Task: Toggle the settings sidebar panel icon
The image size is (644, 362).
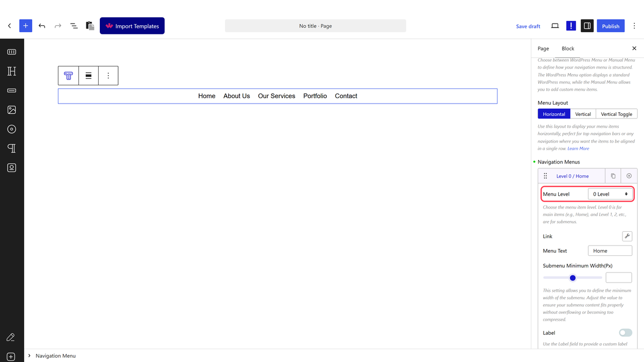Action: click(x=587, y=26)
